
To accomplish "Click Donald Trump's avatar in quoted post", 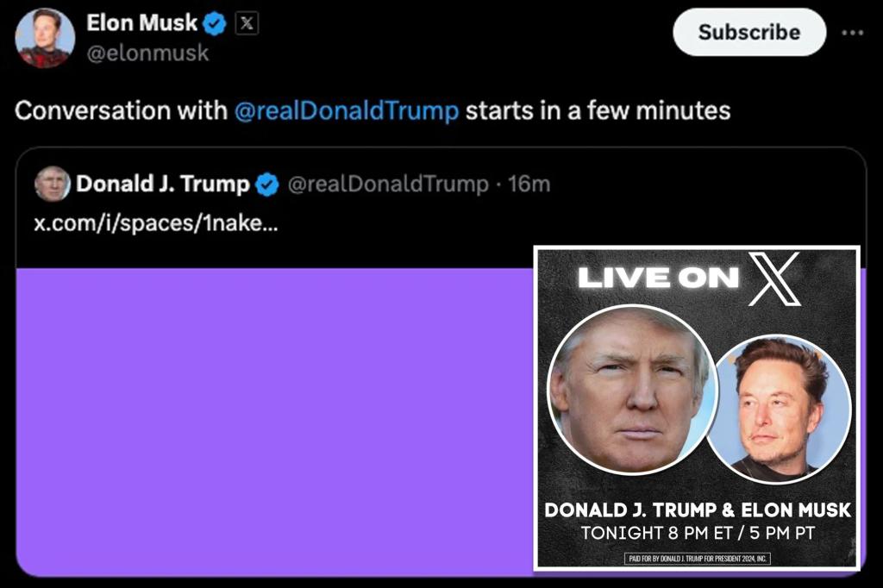I will pyautogui.click(x=54, y=183).
